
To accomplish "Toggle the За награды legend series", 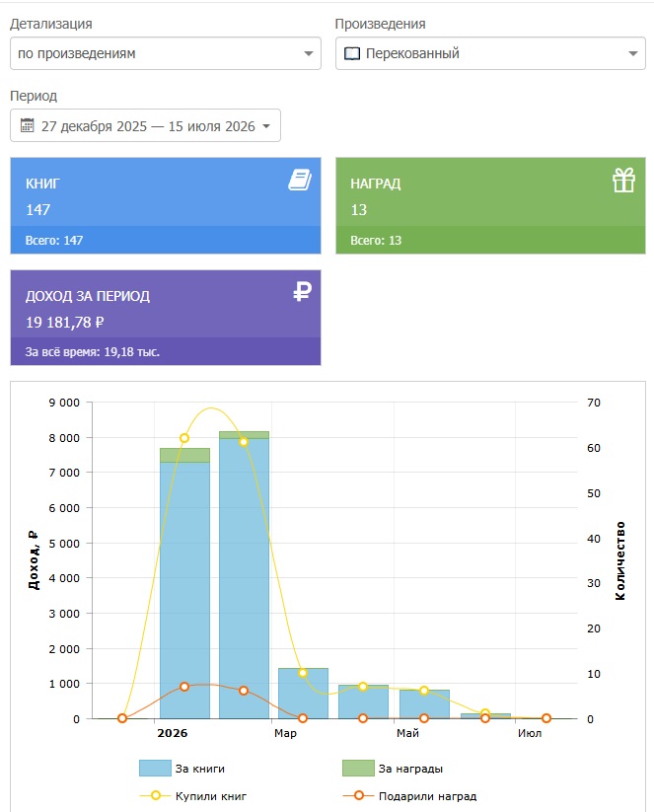I will tap(393, 768).
